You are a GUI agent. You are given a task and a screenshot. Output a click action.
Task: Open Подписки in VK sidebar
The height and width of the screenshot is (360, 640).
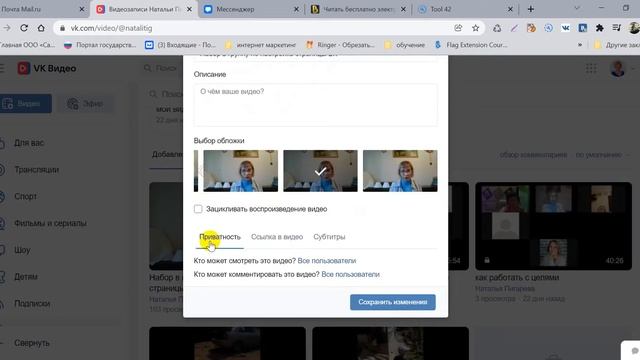pos(32,304)
